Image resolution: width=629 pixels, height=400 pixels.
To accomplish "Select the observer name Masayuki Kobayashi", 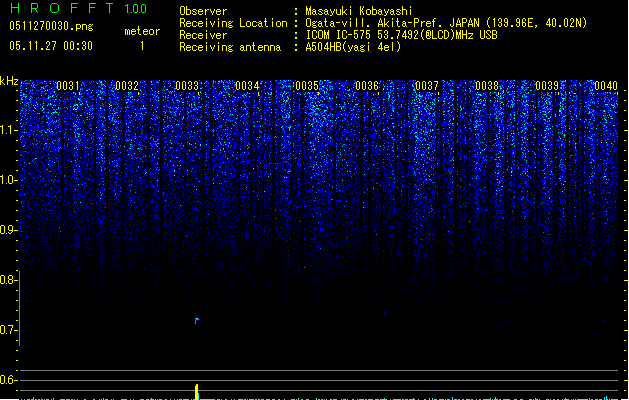I will [359, 11].
